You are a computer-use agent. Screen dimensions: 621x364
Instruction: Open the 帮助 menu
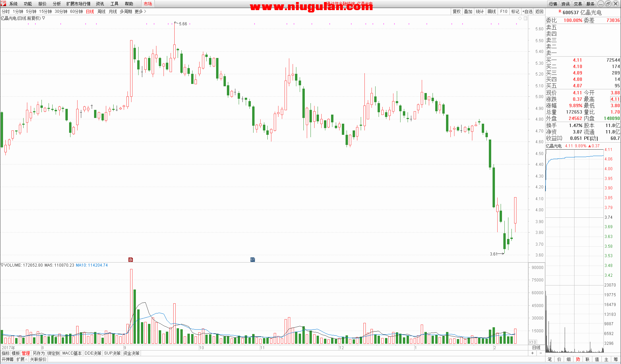[x=129, y=4]
